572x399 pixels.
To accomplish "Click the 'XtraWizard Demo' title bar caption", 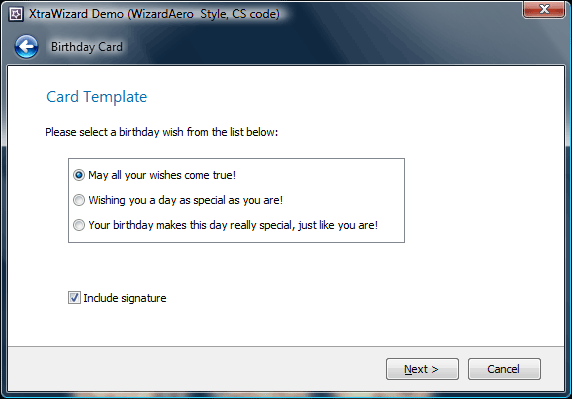I will (154, 14).
